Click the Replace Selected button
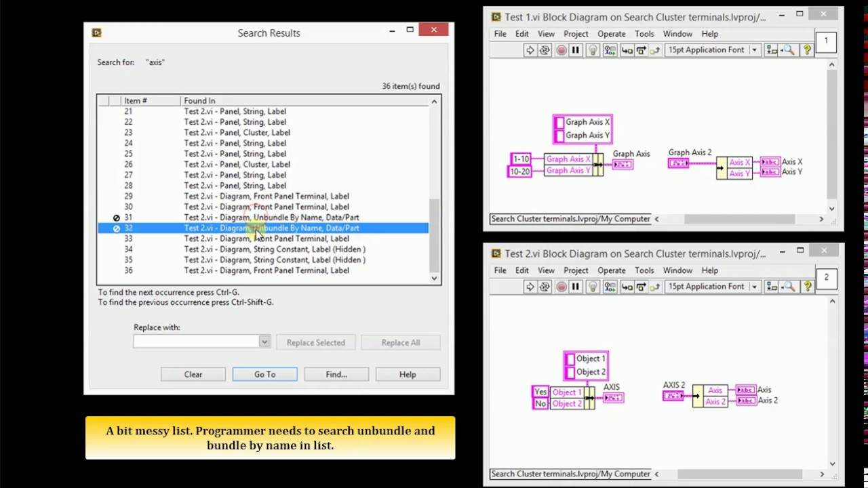This screenshot has height=488, width=868. click(316, 342)
